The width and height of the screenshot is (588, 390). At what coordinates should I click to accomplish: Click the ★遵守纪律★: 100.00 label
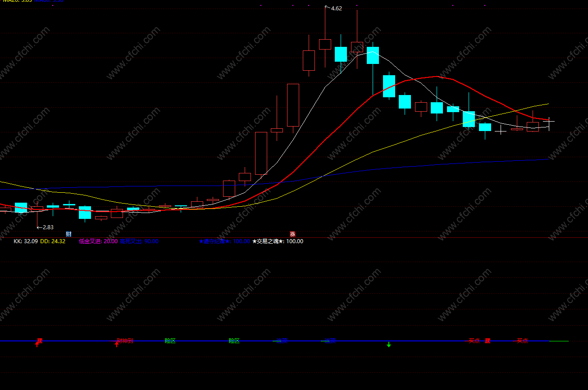point(224,241)
